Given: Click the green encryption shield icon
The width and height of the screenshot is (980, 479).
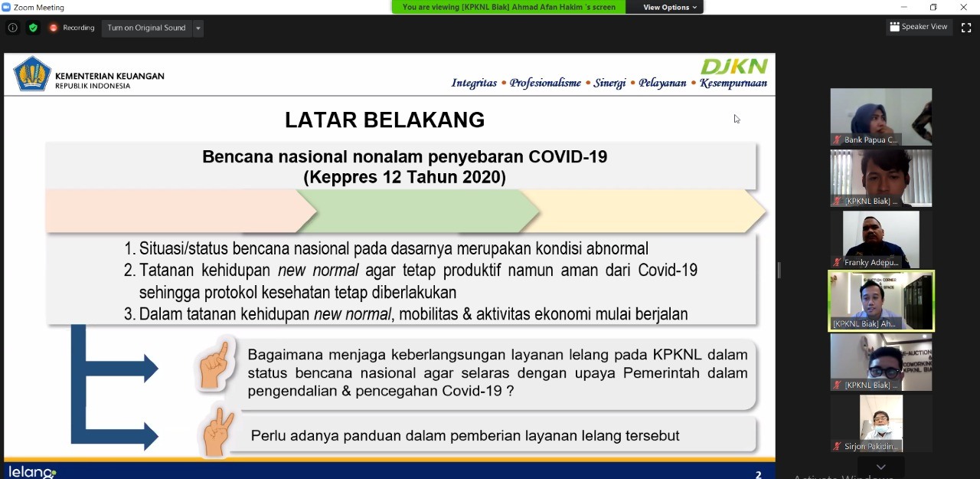Looking at the screenshot, I should 33,28.
